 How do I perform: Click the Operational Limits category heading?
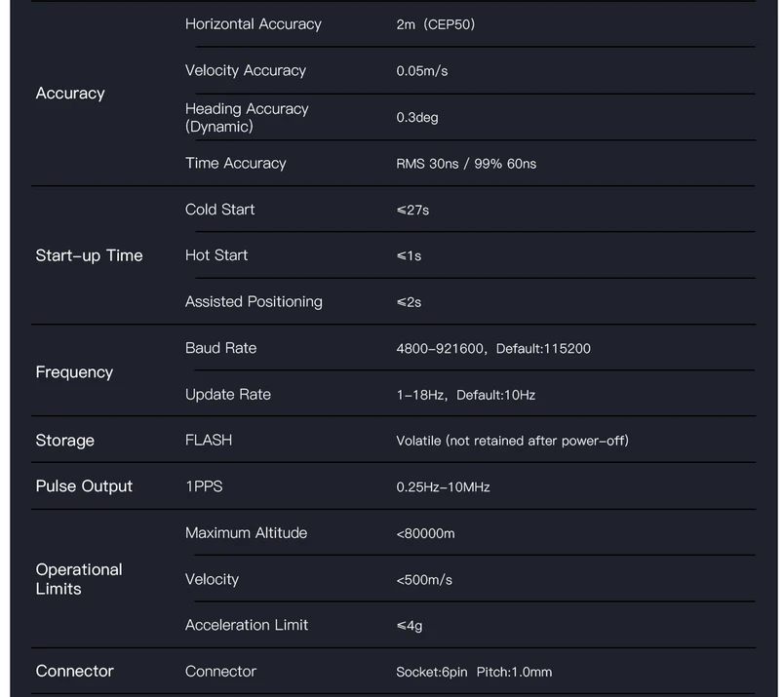pos(79,579)
